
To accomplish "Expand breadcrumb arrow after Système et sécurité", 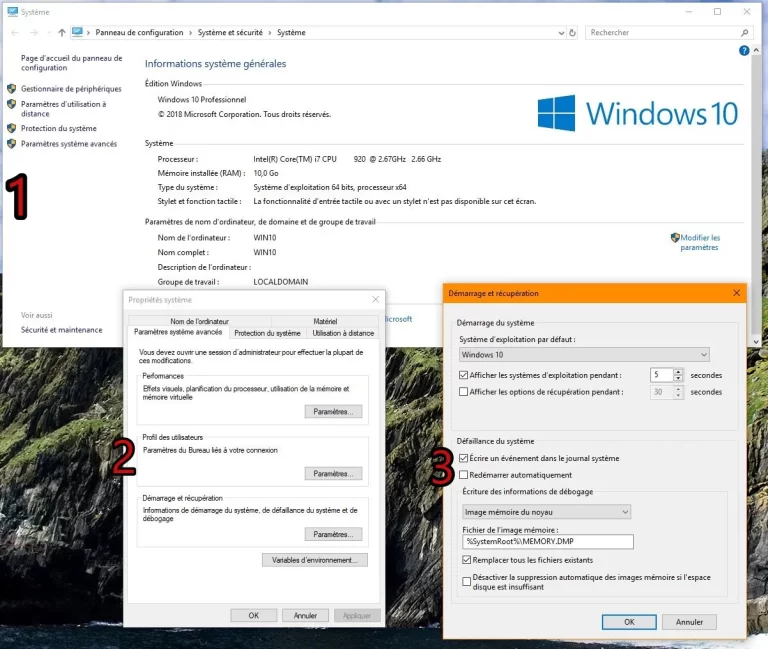I will pos(270,33).
